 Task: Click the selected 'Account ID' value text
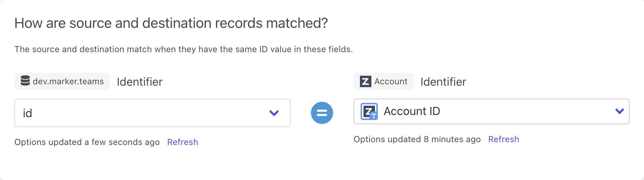click(x=412, y=111)
